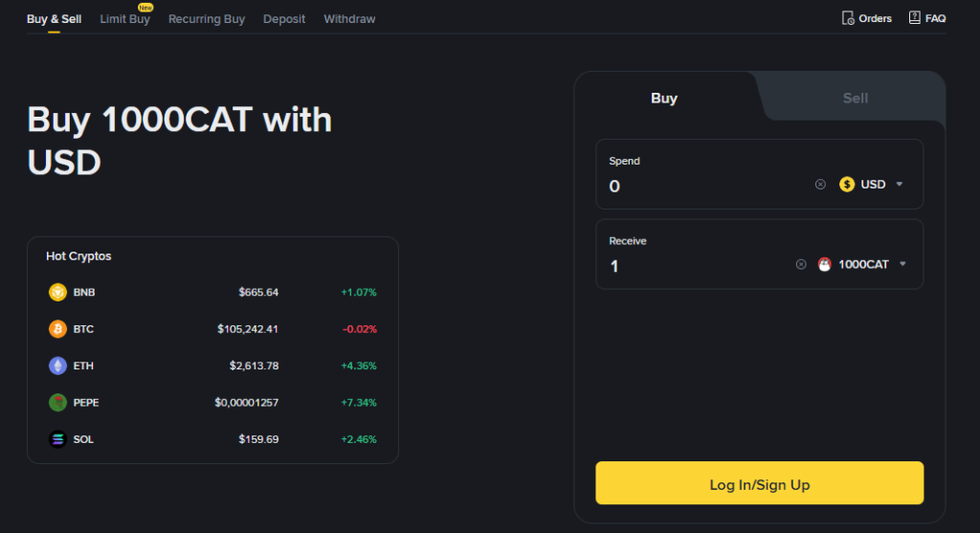
Task: Switch to the Sell tab
Action: tap(855, 98)
